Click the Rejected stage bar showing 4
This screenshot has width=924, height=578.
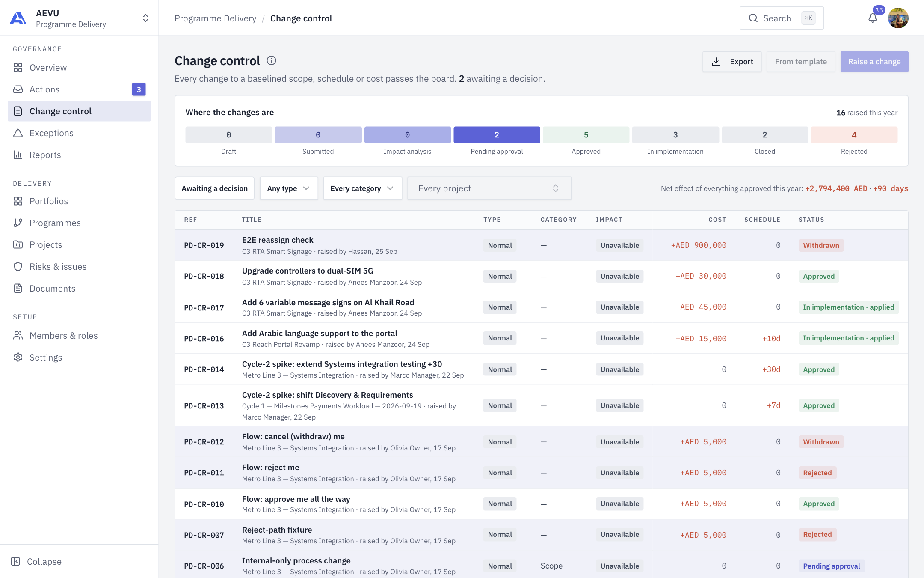[x=854, y=135]
